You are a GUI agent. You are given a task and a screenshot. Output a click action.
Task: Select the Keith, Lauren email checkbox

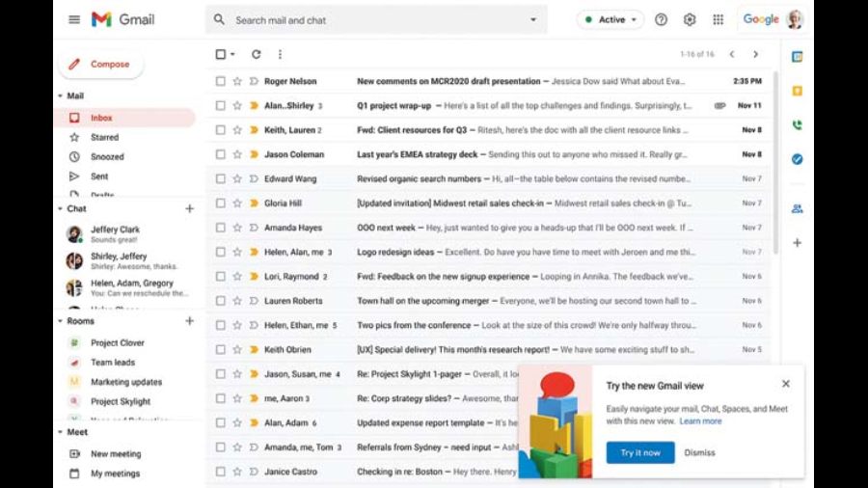pos(220,130)
